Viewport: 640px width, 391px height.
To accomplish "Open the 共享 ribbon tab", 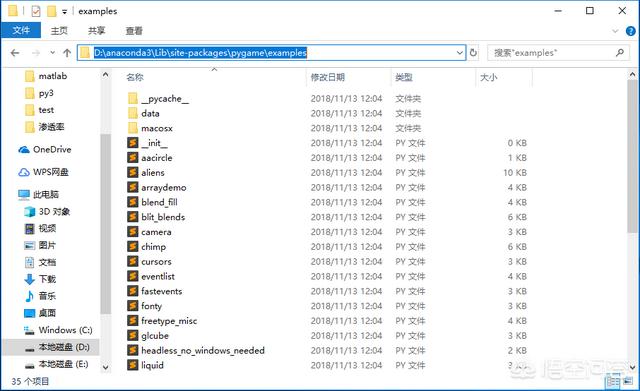I will pos(96,31).
